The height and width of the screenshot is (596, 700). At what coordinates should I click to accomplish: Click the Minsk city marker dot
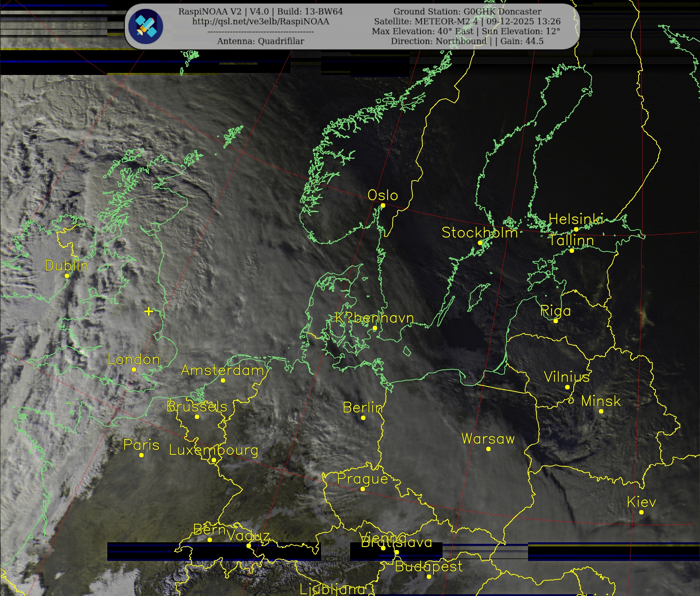click(x=601, y=411)
